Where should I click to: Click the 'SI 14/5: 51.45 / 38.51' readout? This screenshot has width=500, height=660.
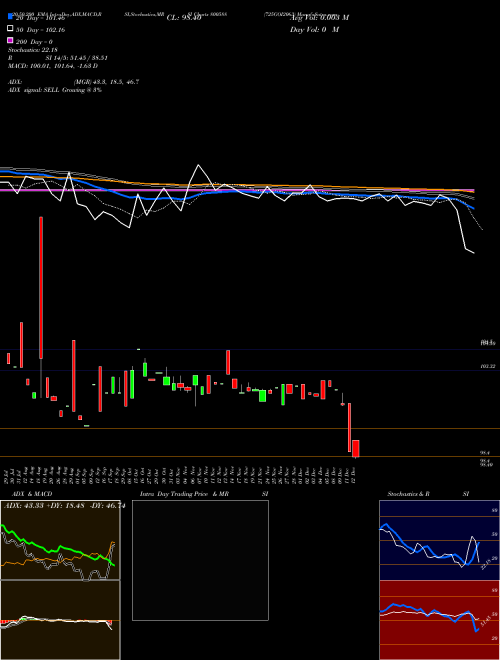click(76, 58)
